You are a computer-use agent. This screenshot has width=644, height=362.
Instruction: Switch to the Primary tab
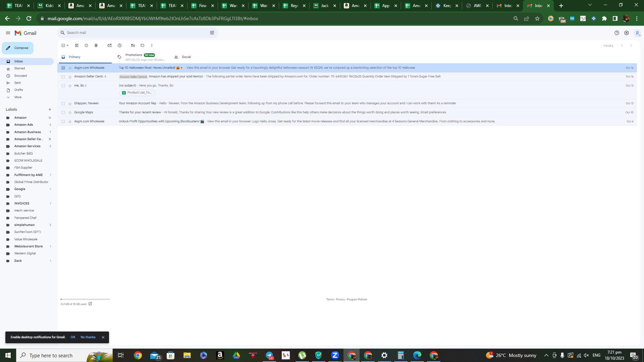tap(85, 57)
